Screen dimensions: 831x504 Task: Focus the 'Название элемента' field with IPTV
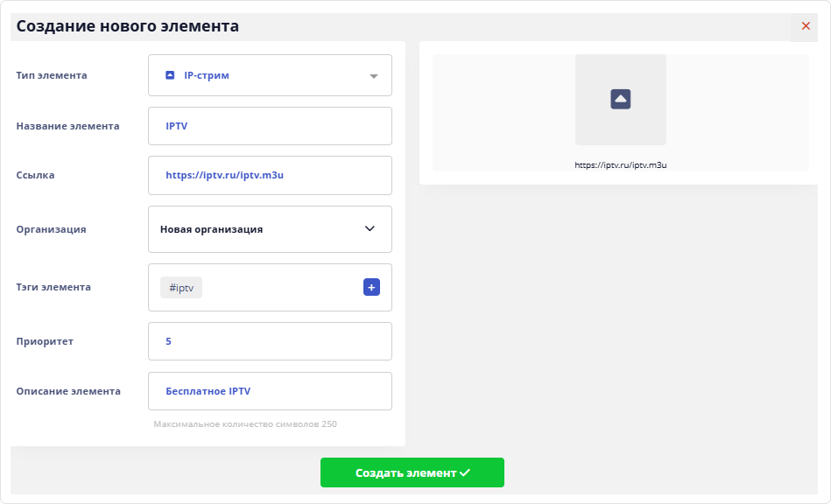(270, 126)
